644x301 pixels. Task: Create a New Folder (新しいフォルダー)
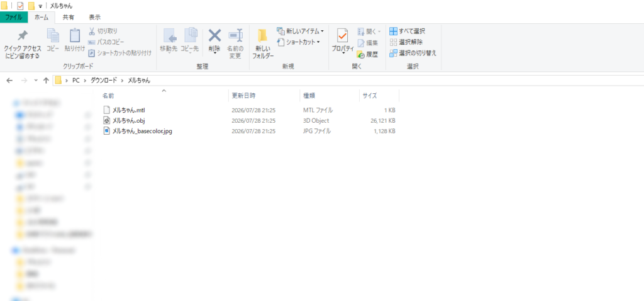[x=263, y=43]
